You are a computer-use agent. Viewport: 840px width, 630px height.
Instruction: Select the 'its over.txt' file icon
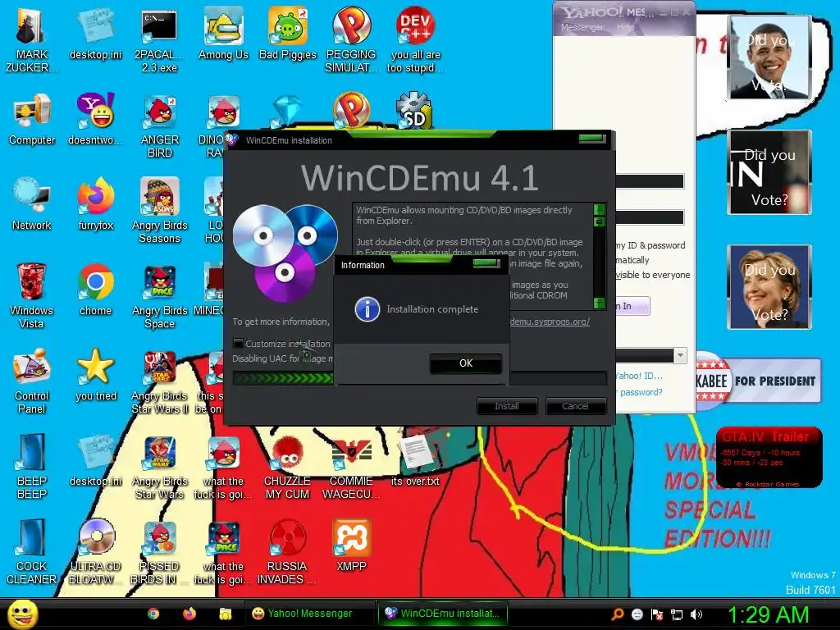pos(415,460)
